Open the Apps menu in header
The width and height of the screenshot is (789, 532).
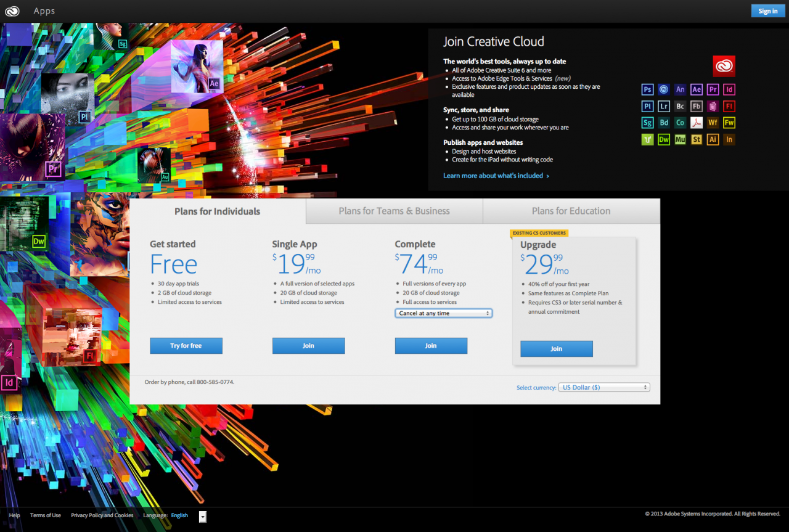click(x=44, y=11)
